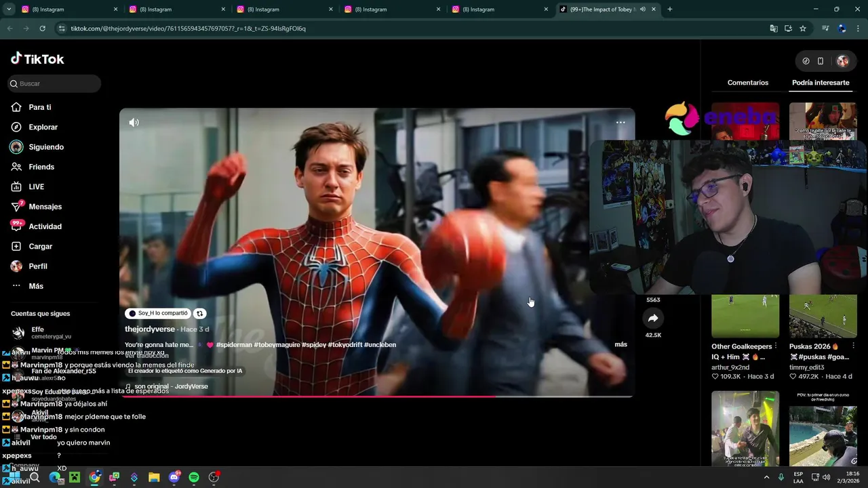Mute the video with speaker icon
The image size is (868, 488).
click(x=134, y=123)
